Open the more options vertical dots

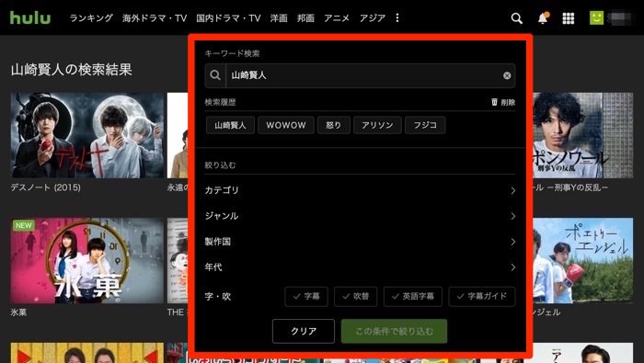click(x=397, y=17)
